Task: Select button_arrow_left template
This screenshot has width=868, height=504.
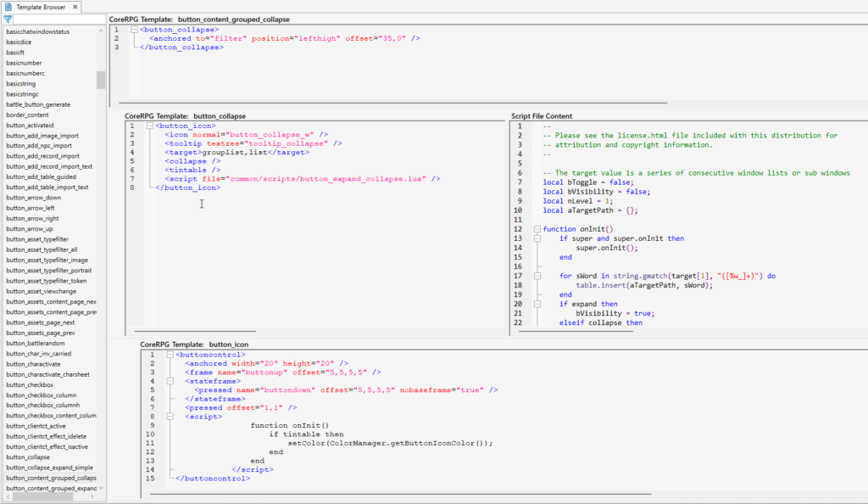Action: coord(31,208)
